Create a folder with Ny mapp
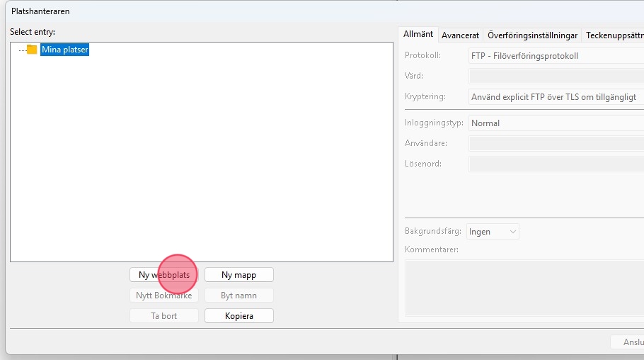Viewport: 644px width, 360px height. click(x=238, y=275)
